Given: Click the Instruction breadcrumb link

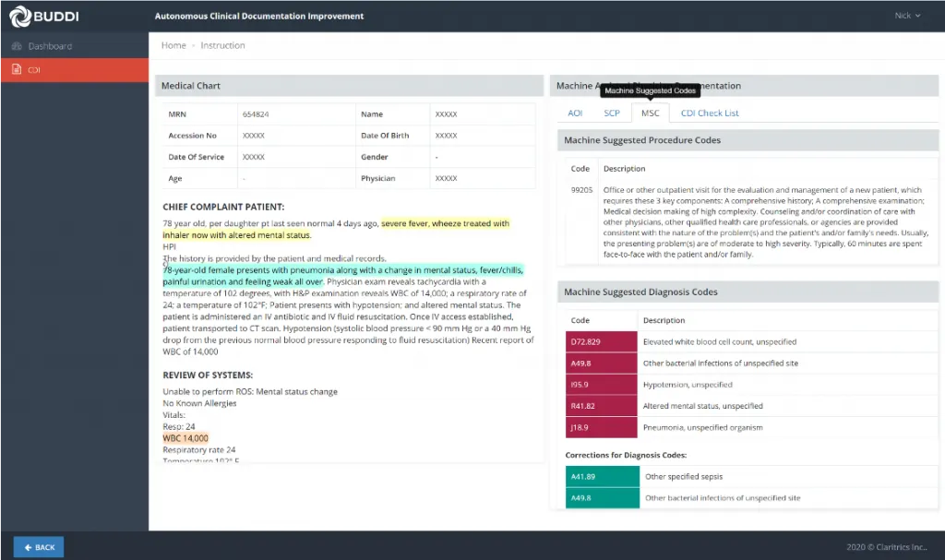Looking at the screenshot, I should coord(222,45).
